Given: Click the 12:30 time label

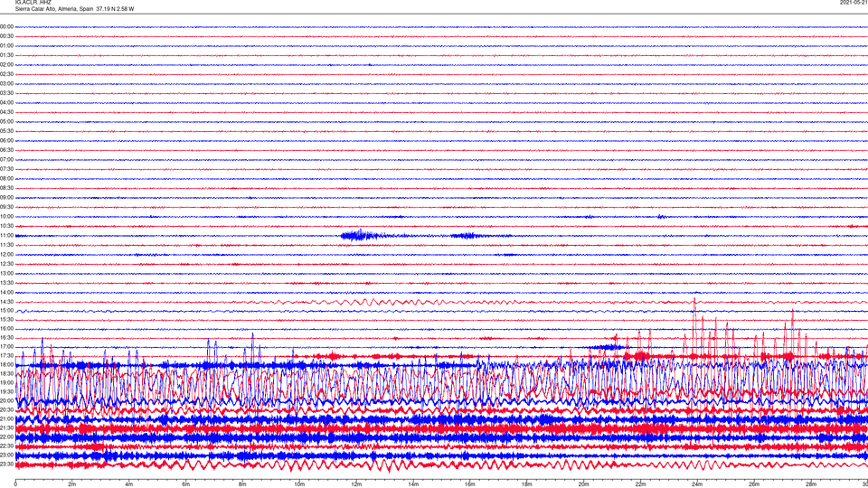Looking at the screenshot, I should pos(6,264).
